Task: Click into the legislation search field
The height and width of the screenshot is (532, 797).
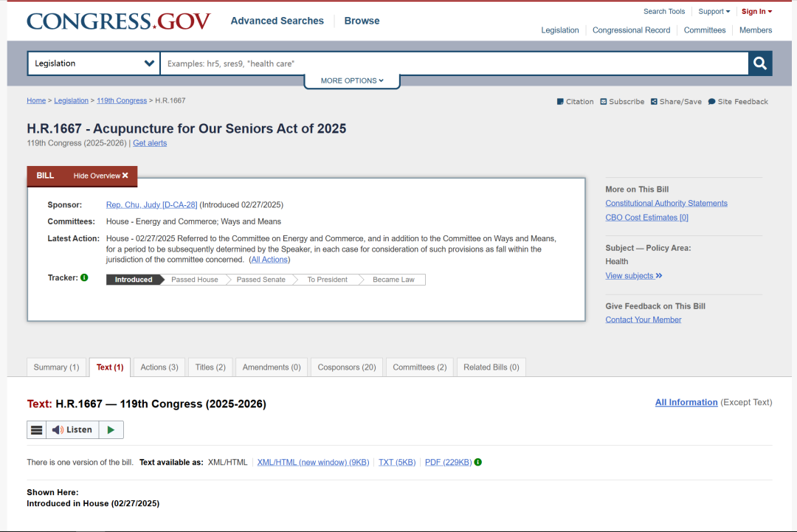Action: click(454, 63)
